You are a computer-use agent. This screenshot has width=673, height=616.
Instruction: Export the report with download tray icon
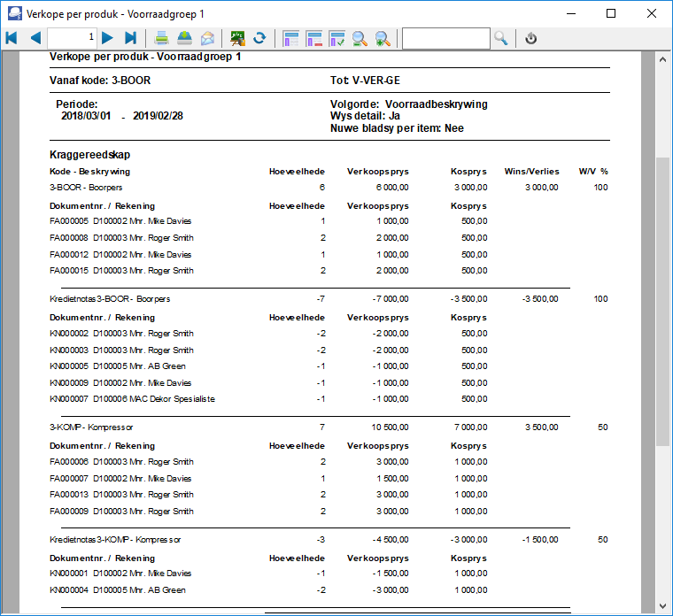pyautogui.click(x=184, y=38)
